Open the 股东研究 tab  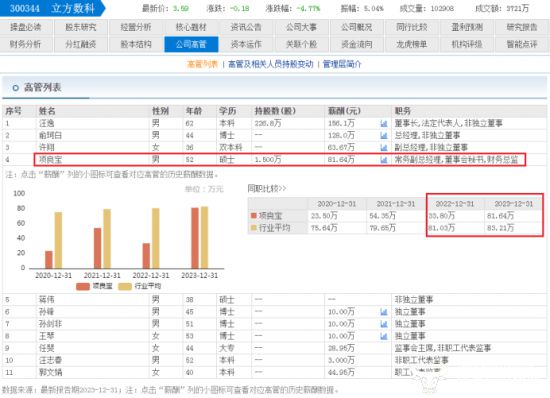tap(81, 27)
